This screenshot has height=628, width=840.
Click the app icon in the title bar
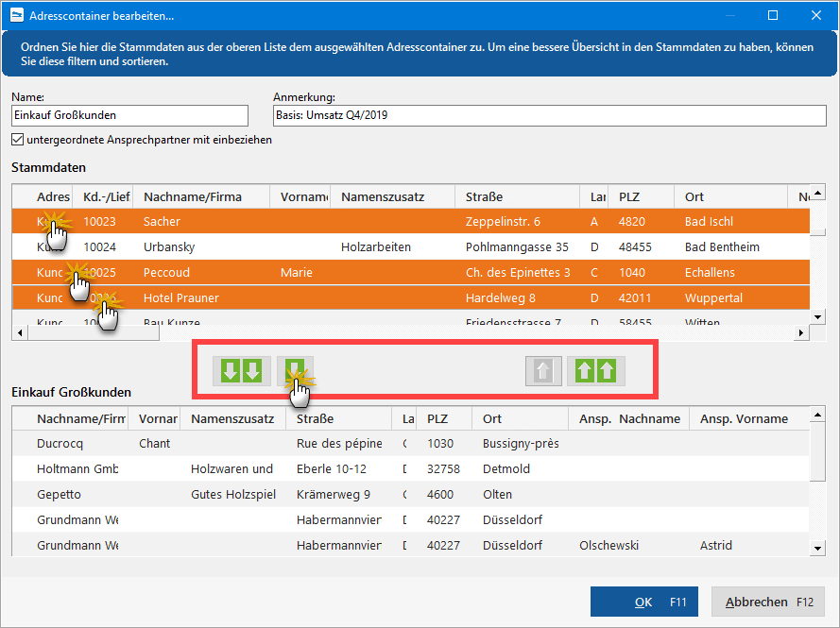(17, 15)
